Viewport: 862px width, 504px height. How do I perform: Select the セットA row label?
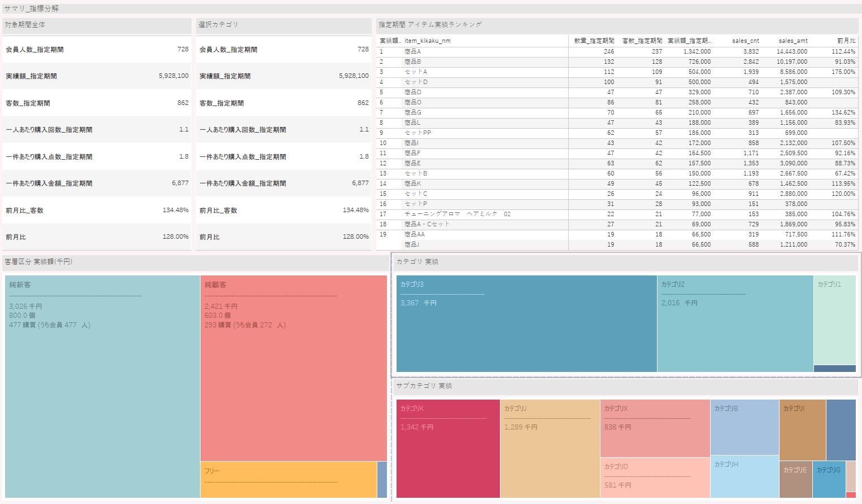(416, 72)
